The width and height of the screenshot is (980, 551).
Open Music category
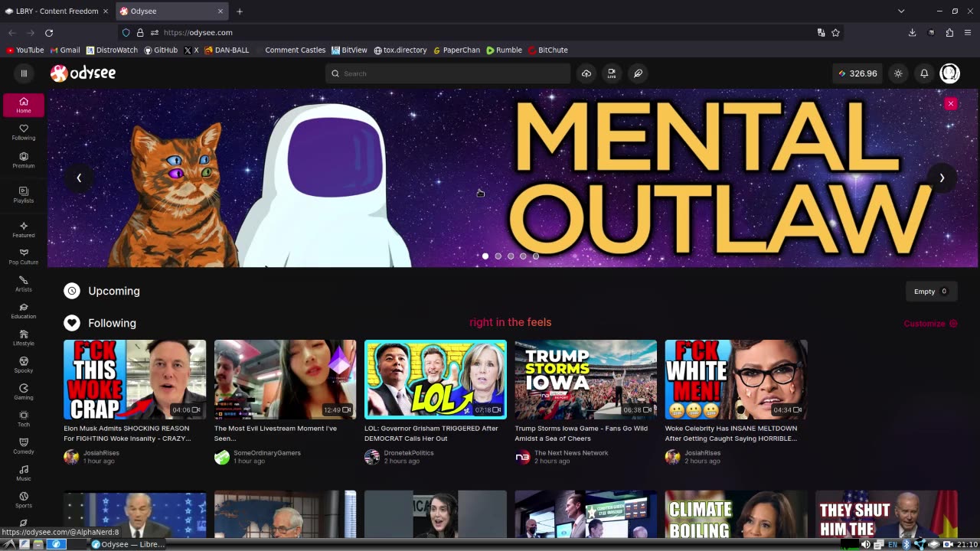point(24,473)
